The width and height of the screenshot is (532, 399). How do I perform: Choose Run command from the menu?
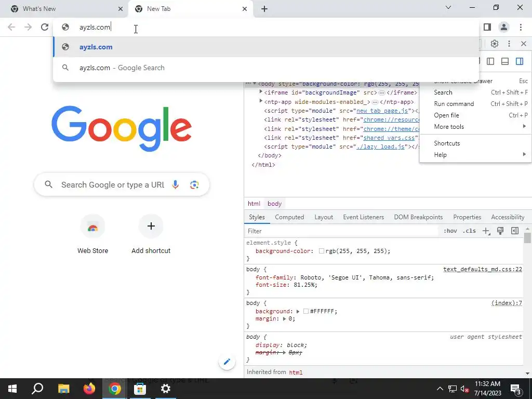[x=475, y=104]
